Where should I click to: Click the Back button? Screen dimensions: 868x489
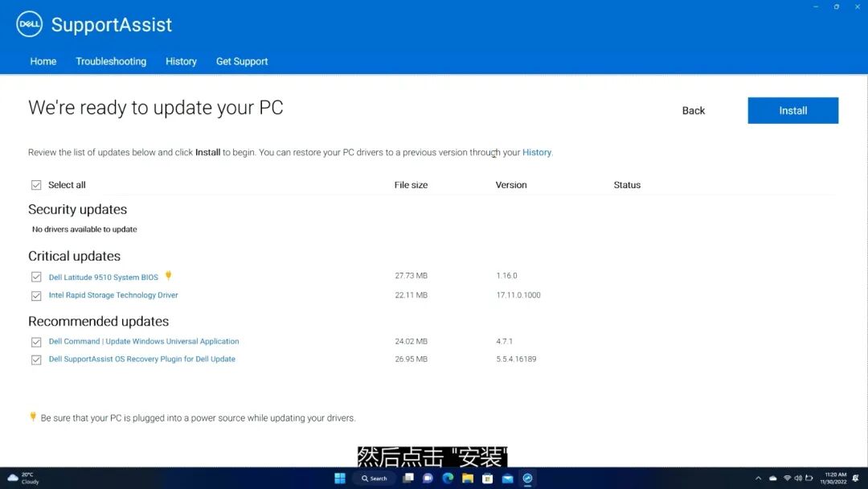click(693, 111)
